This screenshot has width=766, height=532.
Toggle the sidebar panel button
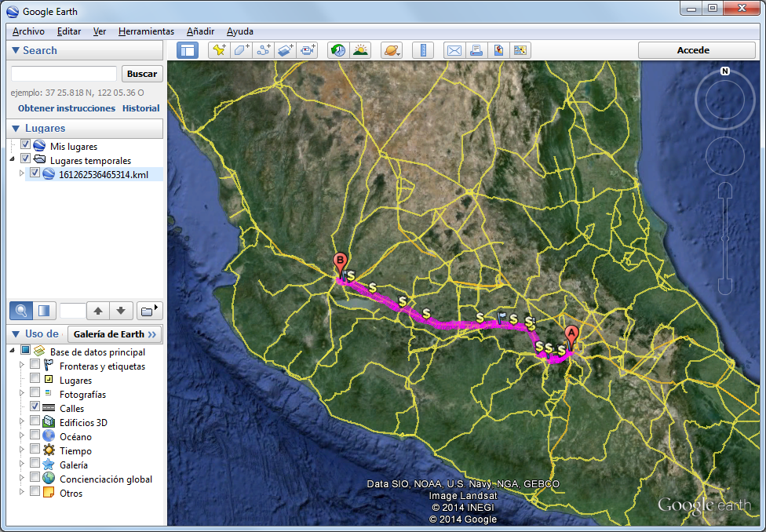coord(188,50)
